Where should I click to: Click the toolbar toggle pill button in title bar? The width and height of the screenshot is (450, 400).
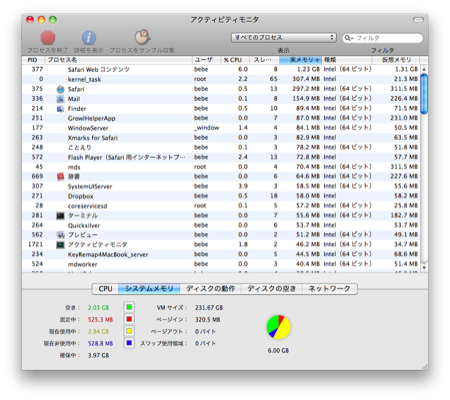click(x=418, y=20)
